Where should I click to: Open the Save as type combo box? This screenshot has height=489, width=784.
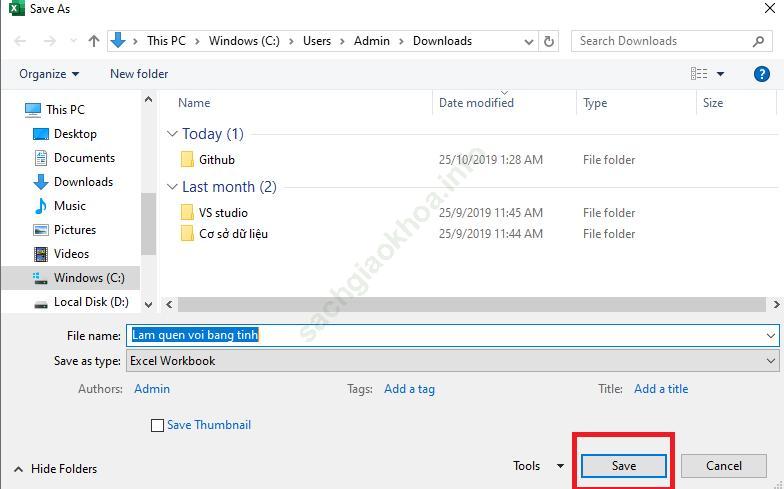coord(452,360)
